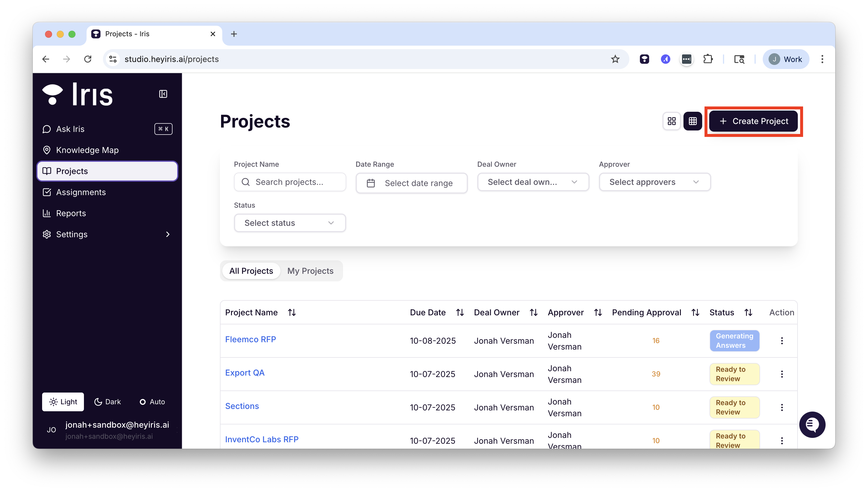Open the Sections project
868x492 pixels.
(x=242, y=406)
